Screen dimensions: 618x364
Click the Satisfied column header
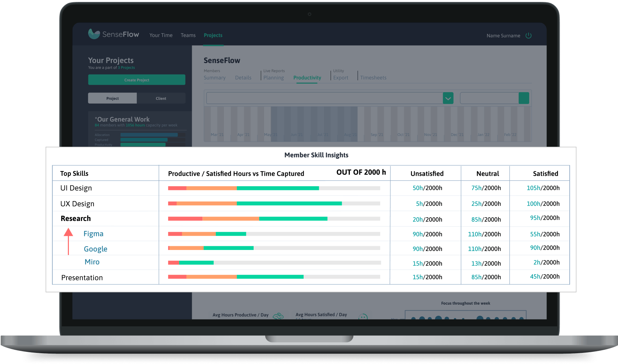(545, 173)
